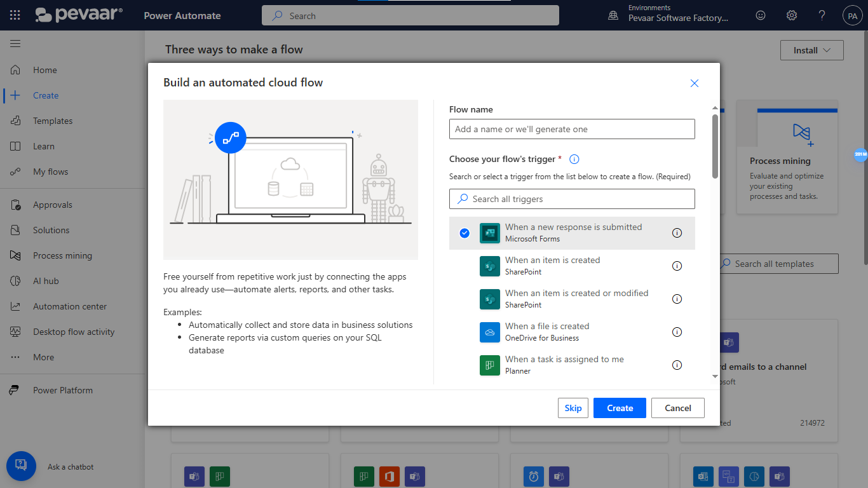Open the Environments picker Pevaar Software Factory
Image resolution: width=868 pixels, height=488 pixels.
tap(678, 13)
